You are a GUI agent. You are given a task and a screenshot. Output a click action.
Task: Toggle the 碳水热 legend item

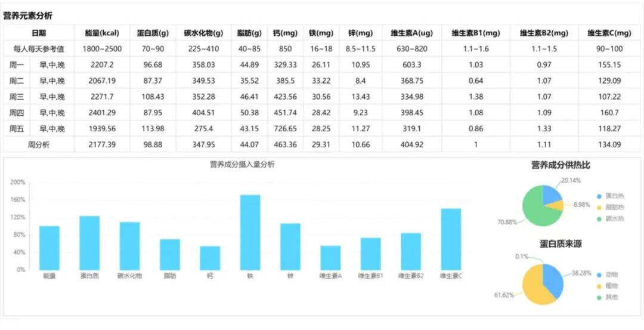click(x=611, y=219)
